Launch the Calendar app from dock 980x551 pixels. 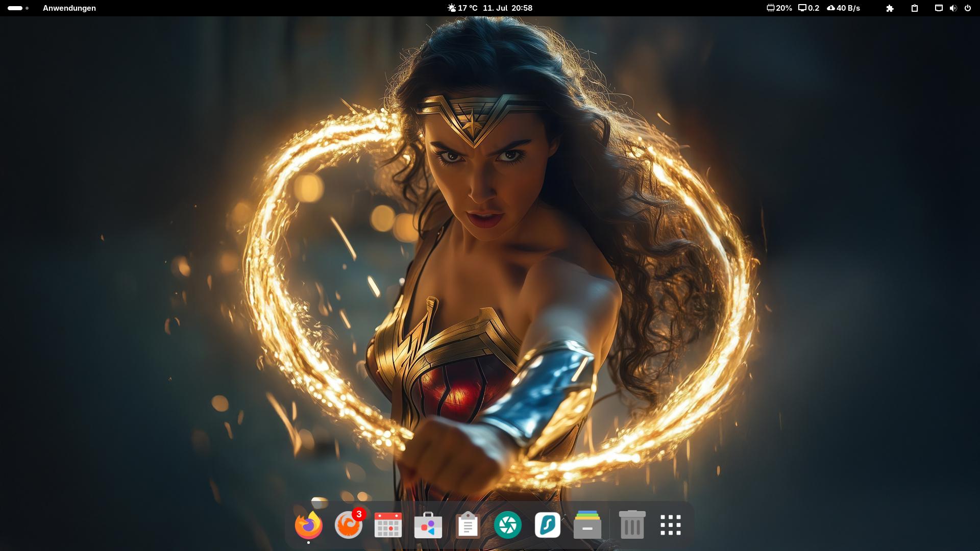point(388,525)
